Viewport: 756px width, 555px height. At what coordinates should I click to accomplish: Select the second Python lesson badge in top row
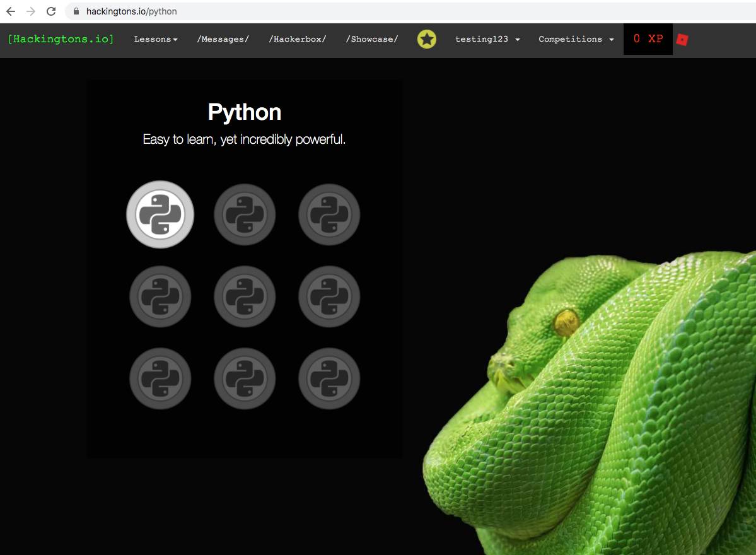pos(244,214)
